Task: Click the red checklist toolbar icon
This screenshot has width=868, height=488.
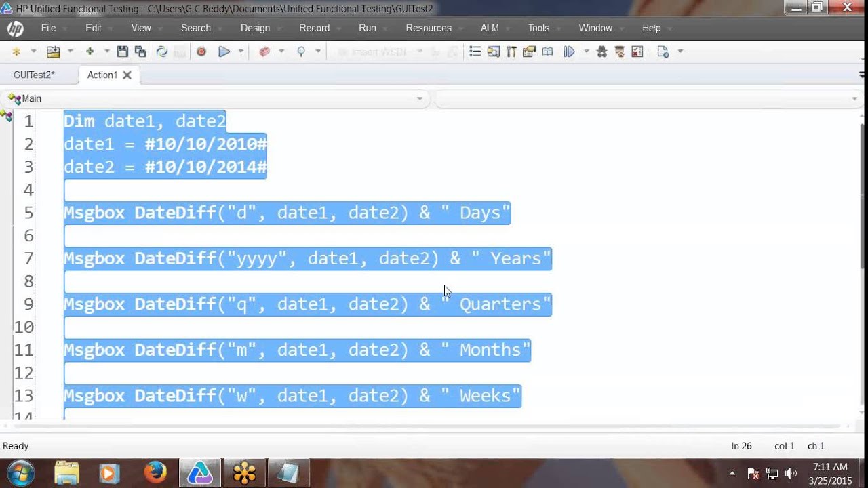Action: [x=637, y=52]
